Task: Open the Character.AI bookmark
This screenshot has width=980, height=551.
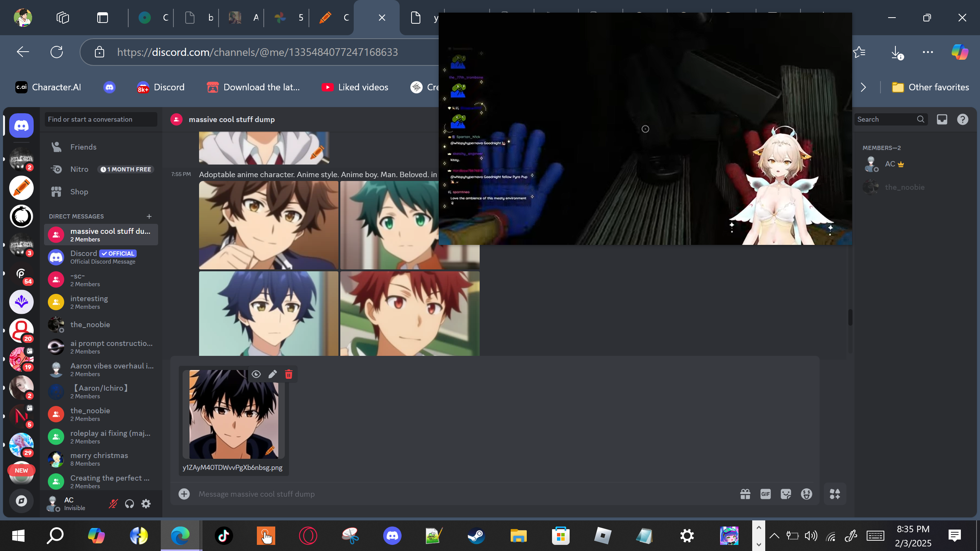Action: [48, 87]
